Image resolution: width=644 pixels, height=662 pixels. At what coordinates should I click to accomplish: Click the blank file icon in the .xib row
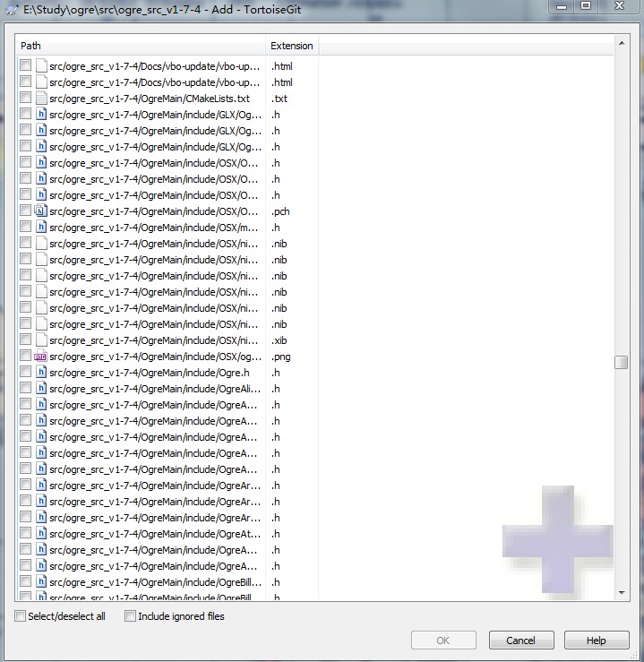(x=41, y=340)
